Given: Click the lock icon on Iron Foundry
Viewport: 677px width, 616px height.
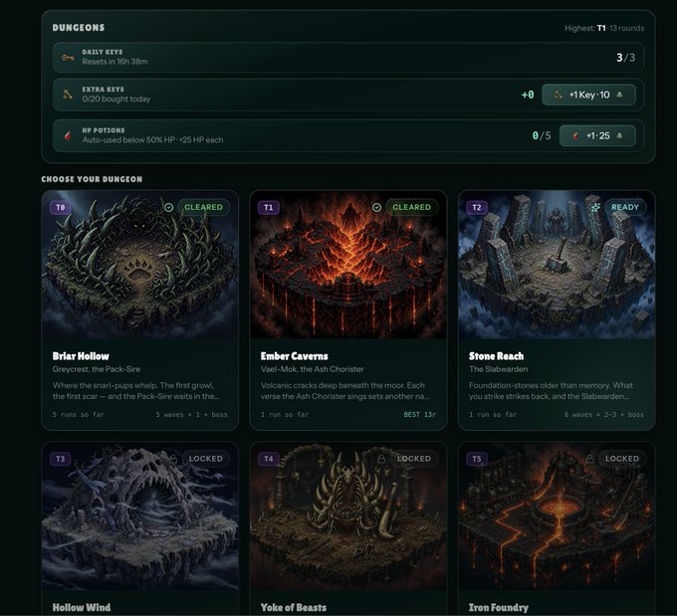Looking at the screenshot, I should point(589,459).
